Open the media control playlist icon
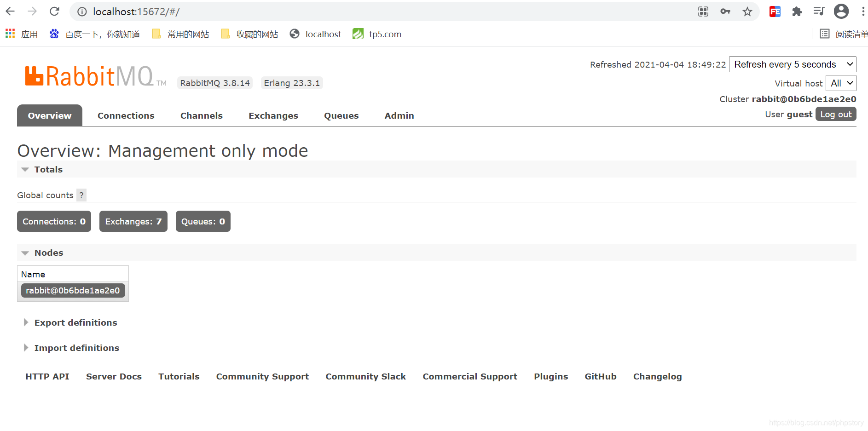 pos(819,11)
